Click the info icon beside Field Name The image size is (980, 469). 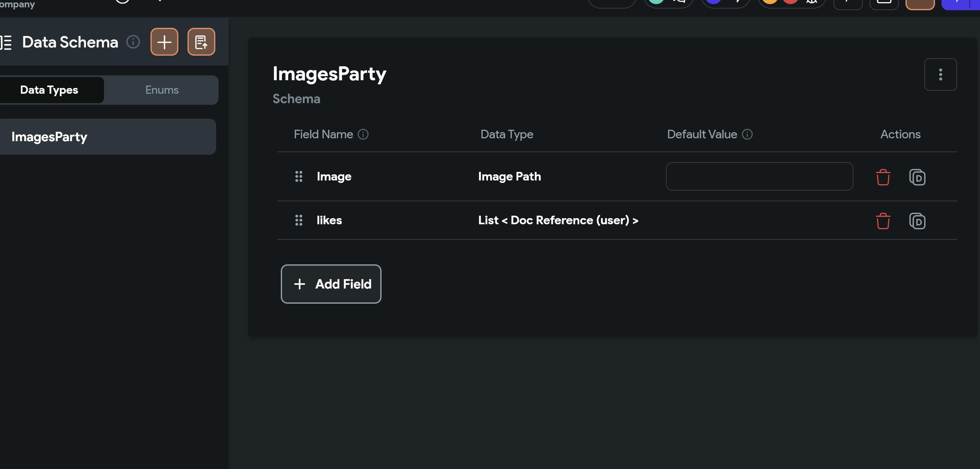(x=363, y=134)
